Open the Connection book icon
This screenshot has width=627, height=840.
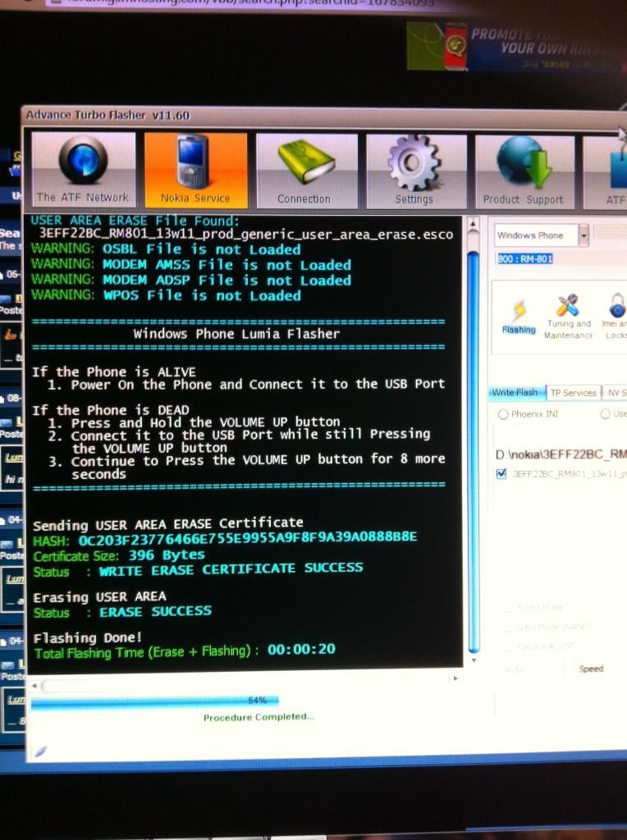coord(305,170)
